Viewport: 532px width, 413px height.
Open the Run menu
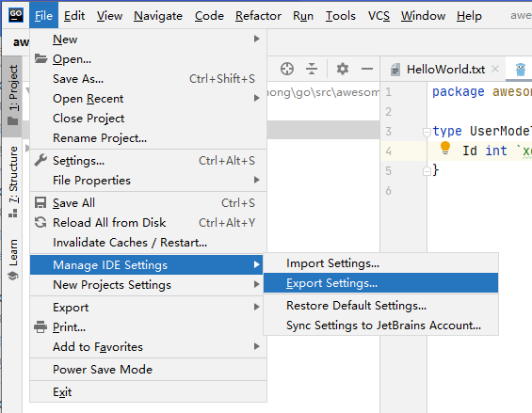coord(303,16)
